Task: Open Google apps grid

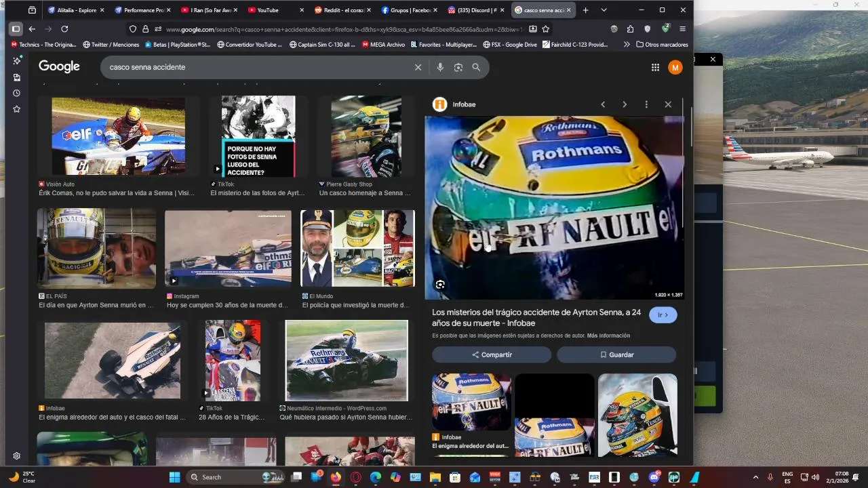Action: [655, 67]
